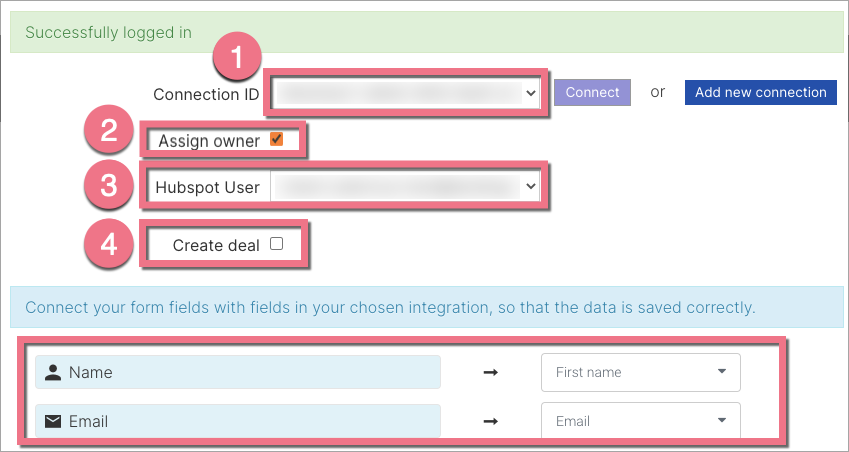Image resolution: width=849 pixels, height=452 pixels.
Task: Click the blue field mapping info banner
Action: 424,307
